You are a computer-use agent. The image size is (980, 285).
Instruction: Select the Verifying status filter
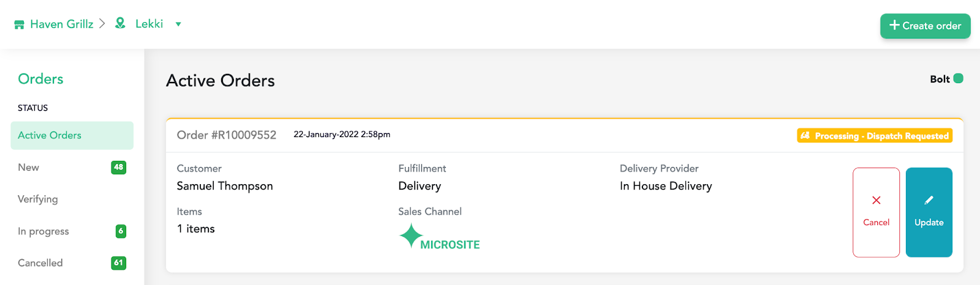click(38, 199)
